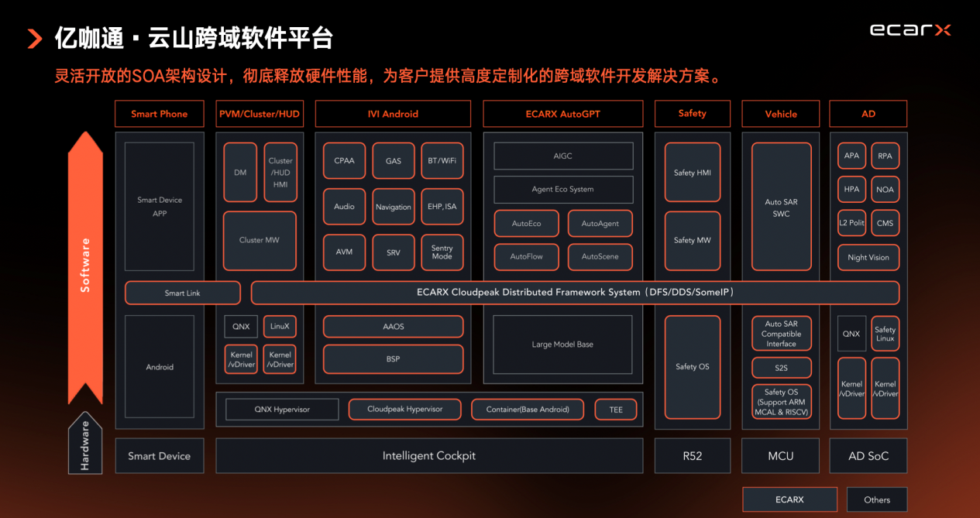980x518 pixels.
Task: Select the Cluster MW box
Action: (260, 241)
